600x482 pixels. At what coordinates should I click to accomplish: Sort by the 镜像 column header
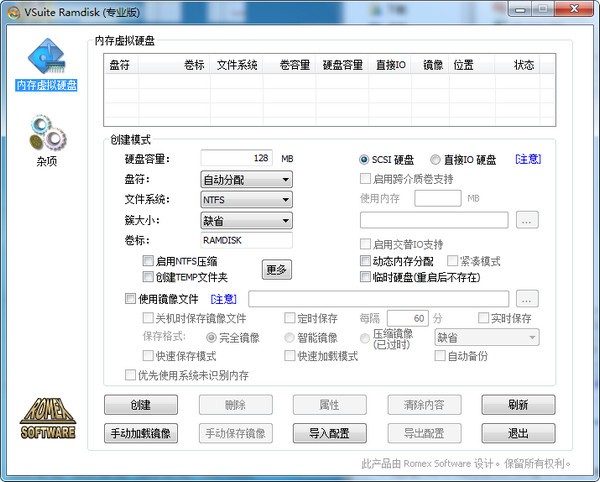point(430,65)
